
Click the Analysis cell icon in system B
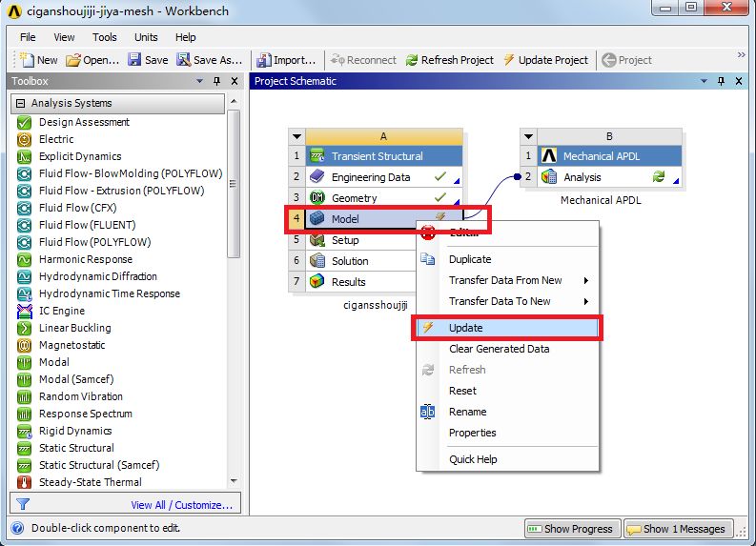pos(549,177)
